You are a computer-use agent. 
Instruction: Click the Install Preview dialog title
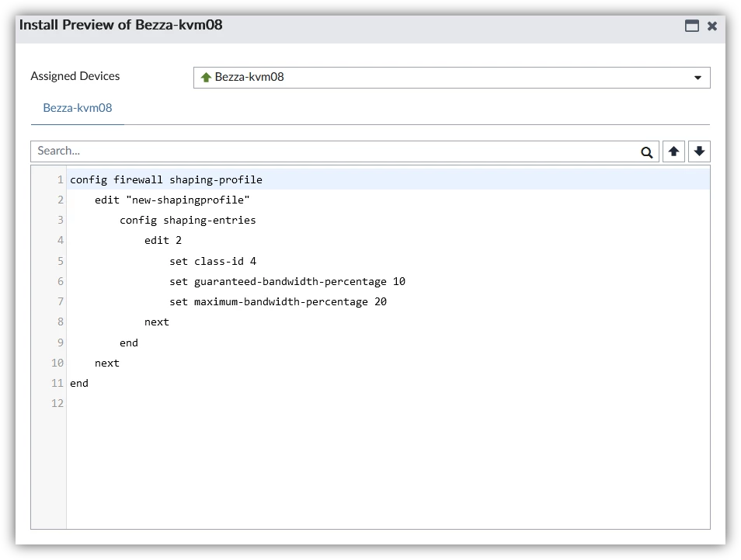[120, 25]
